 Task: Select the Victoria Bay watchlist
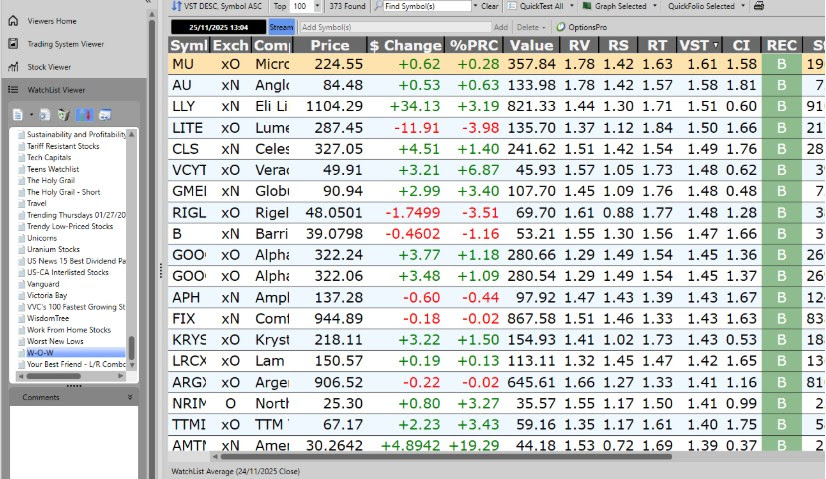click(47, 295)
